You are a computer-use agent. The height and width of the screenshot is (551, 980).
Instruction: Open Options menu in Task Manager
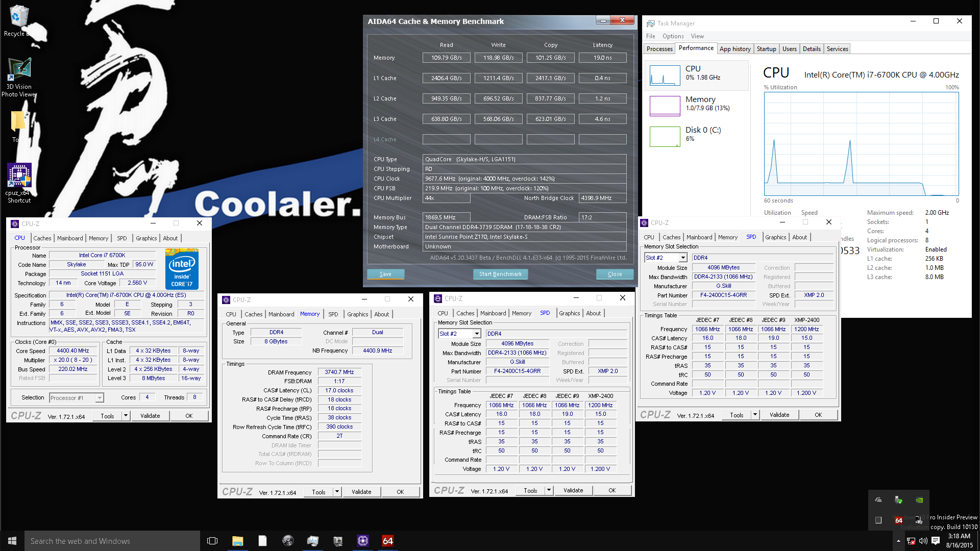[x=673, y=36]
